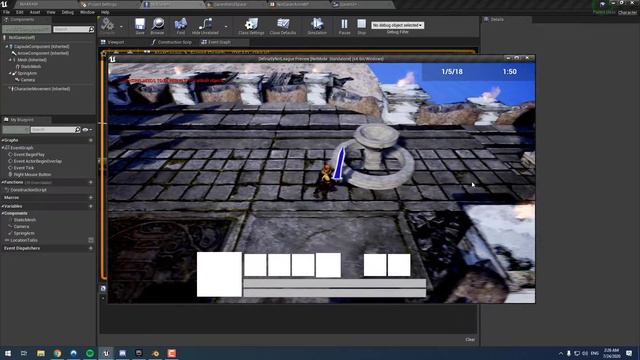Click the Find toolbar icon
Viewport: 640px width, 360px height.
tap(180, 25)
